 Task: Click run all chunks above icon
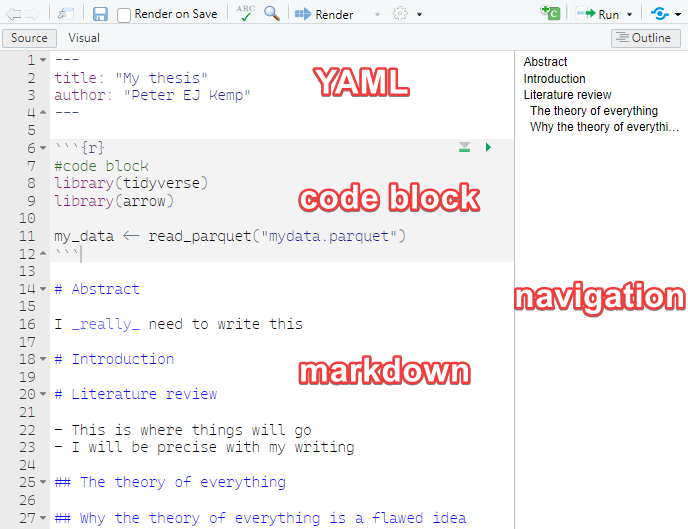point(464,147)
